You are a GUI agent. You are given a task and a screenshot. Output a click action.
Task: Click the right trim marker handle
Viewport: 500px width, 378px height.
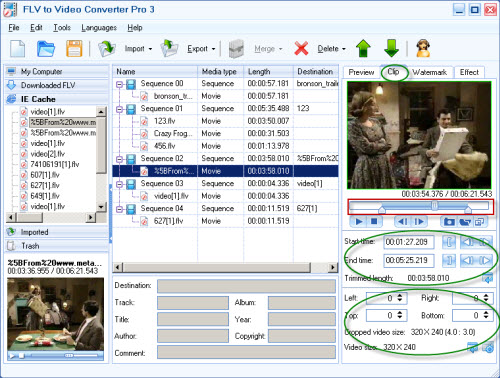(468, 209)
